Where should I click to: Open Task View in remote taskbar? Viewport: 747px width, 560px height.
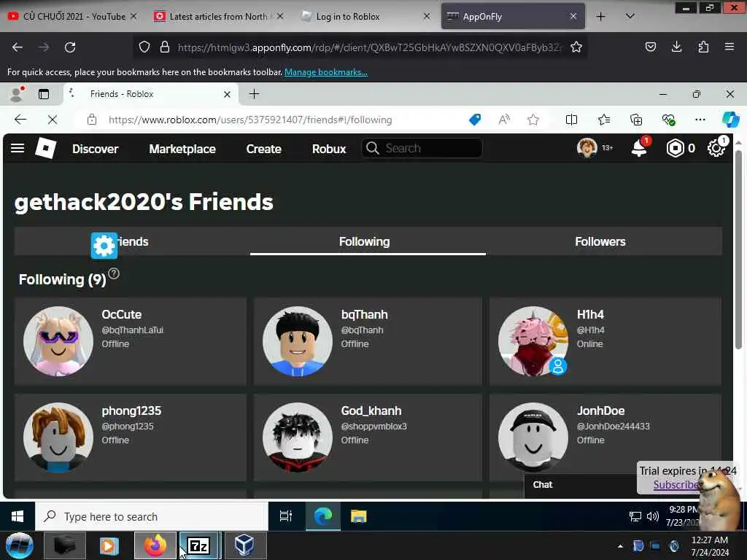click(x=286, y=516)
